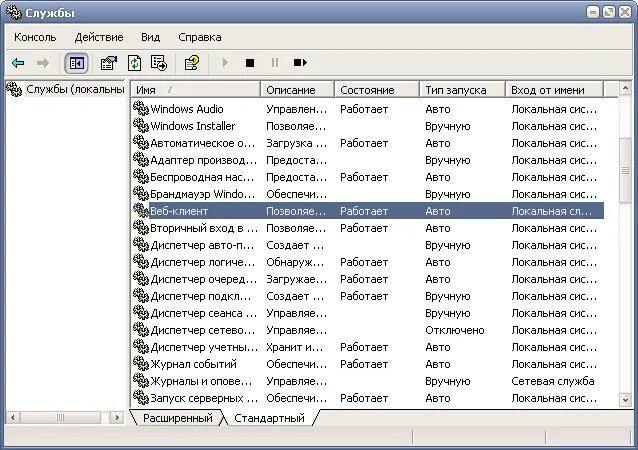Sort by the Имя column header
This screenshot has width=638, height=450.
click(x=195, y=90)
